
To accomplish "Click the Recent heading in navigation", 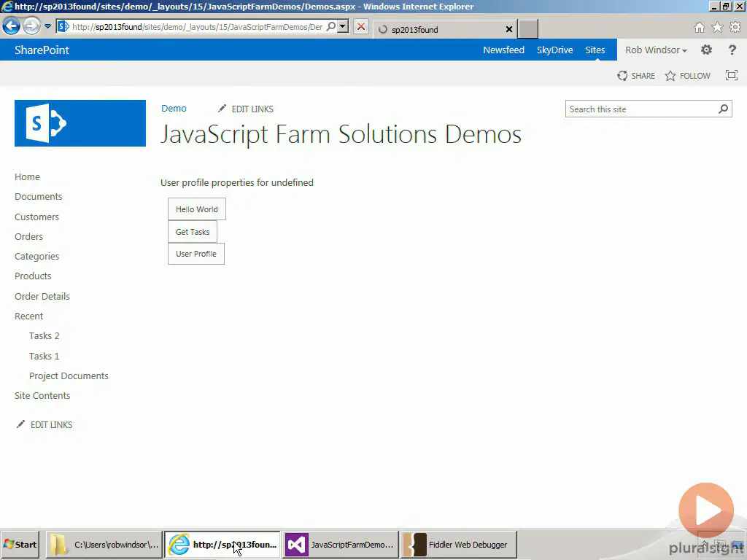I will pyautogui.click(x=28, y=316).
